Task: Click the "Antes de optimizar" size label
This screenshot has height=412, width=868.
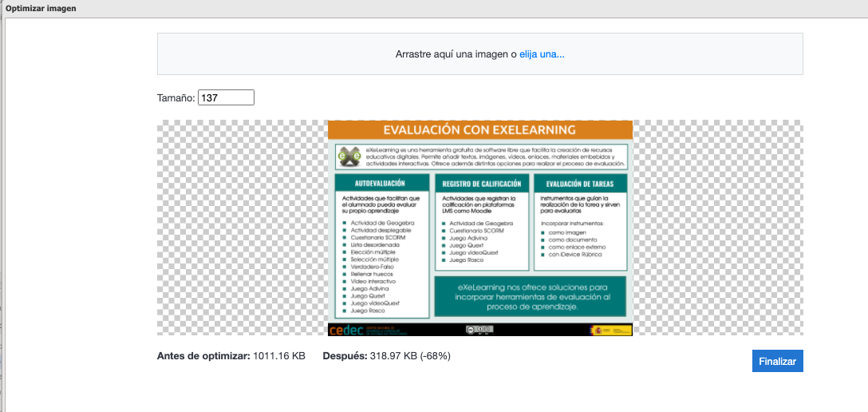Action: coord(203,355)
